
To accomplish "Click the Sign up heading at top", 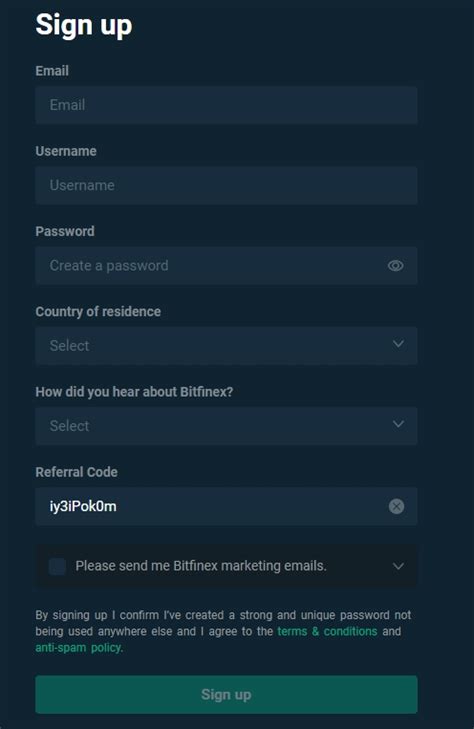I will (x=84, y=25).
